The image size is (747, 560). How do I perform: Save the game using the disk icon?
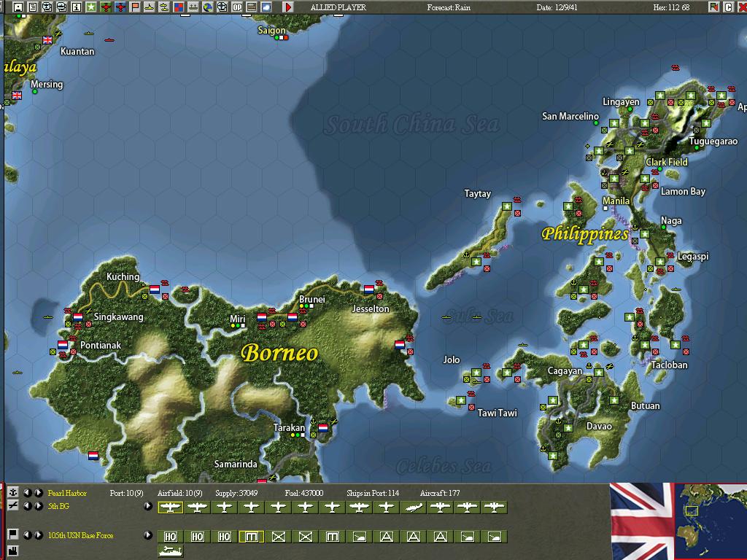pos(18,7)
